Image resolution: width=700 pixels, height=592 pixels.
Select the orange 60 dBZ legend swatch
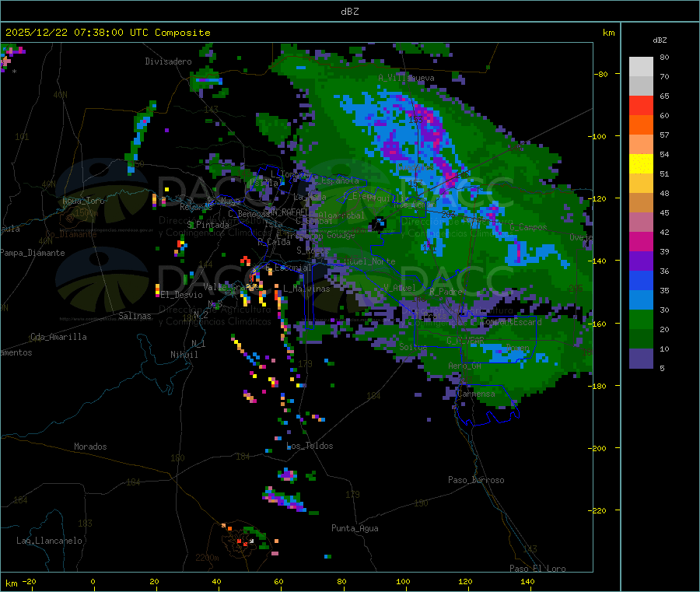(x=641, y=125)
